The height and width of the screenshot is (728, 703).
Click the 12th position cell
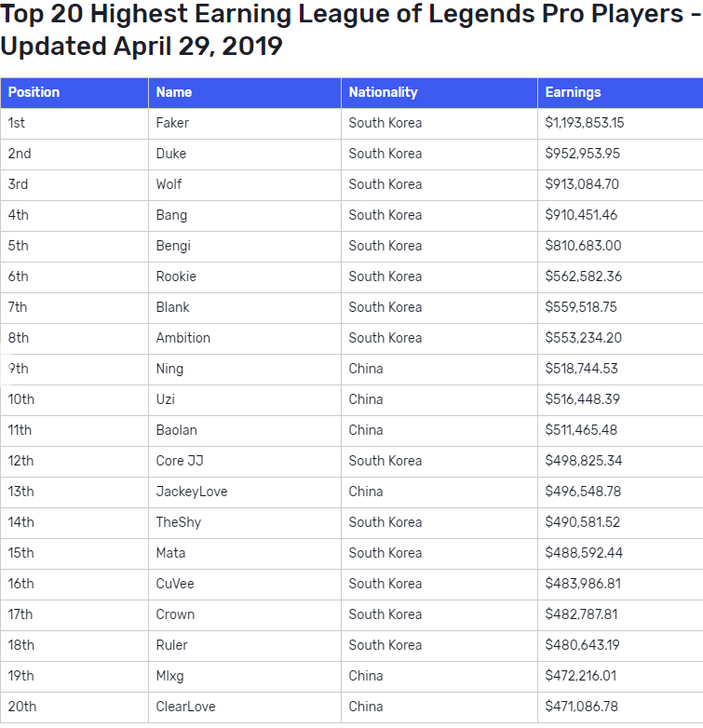tap(74, 461)
